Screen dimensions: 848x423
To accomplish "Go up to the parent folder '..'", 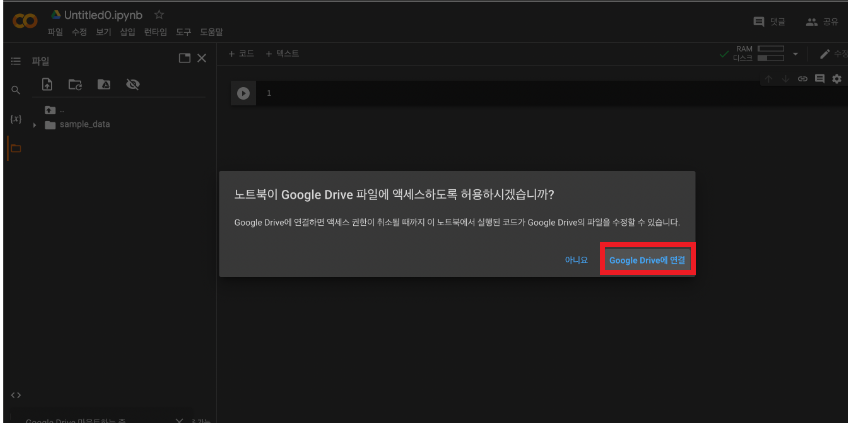I will pyautogui.click(x=55, y=110).
